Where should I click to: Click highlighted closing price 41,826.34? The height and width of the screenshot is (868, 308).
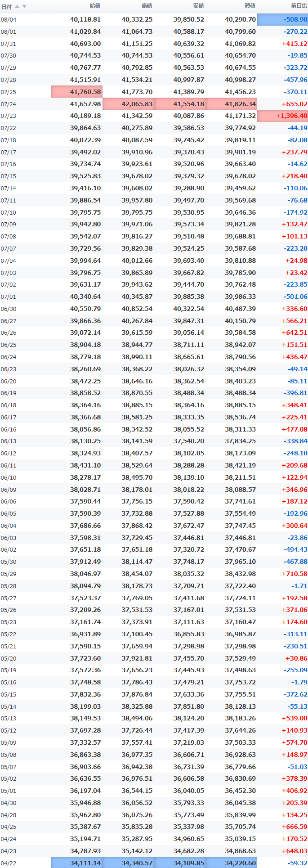(231, 104)
